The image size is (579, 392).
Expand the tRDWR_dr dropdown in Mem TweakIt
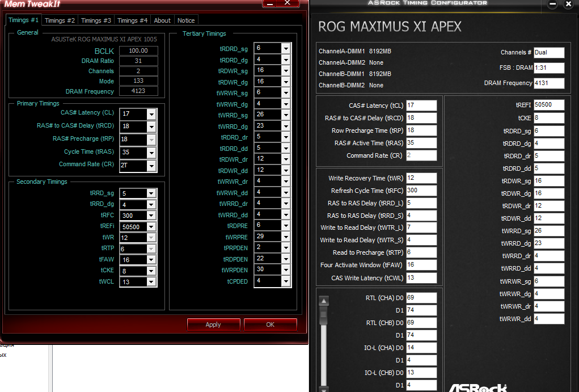pyautogui.click(x=286, y=159)
